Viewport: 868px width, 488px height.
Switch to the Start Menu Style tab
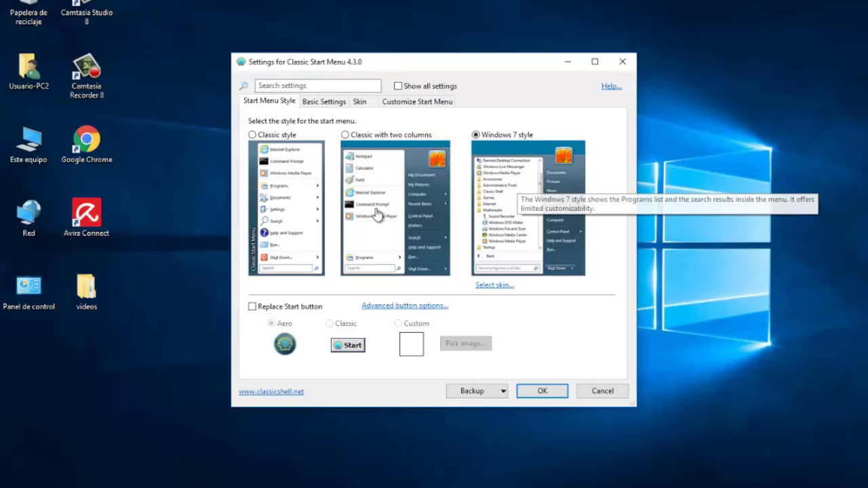coord(269,101)
